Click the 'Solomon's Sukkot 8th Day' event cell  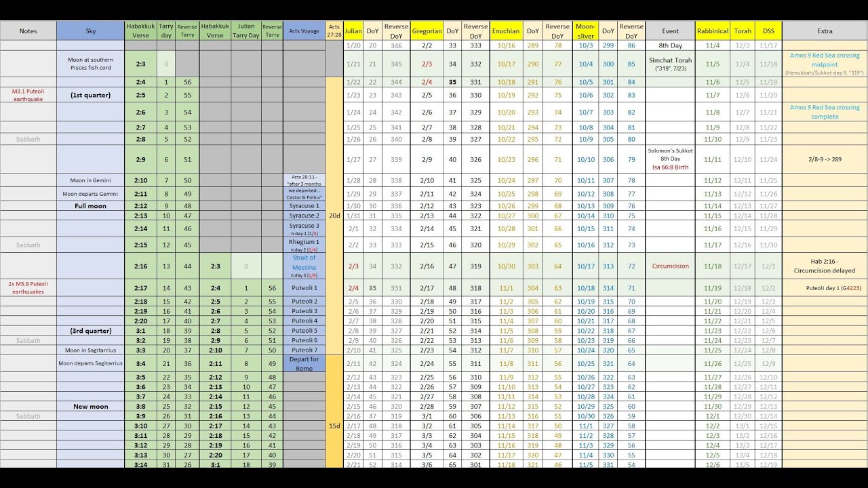pos(670,159)
